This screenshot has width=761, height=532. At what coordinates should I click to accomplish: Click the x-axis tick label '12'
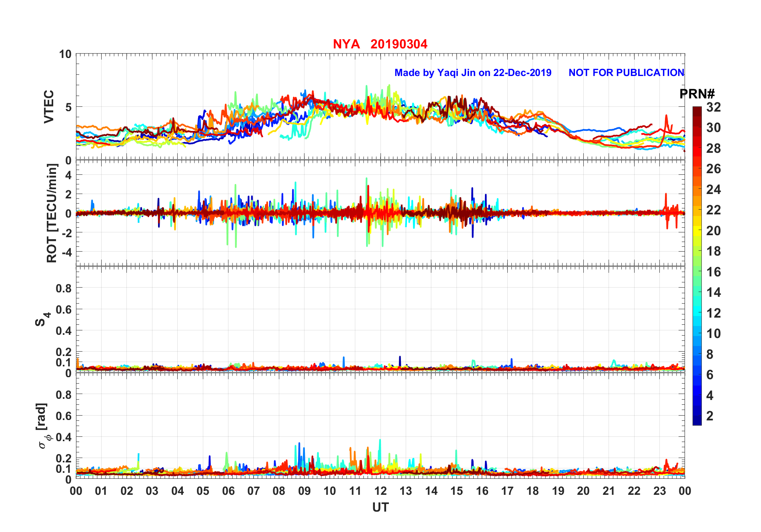click(380, 491)
